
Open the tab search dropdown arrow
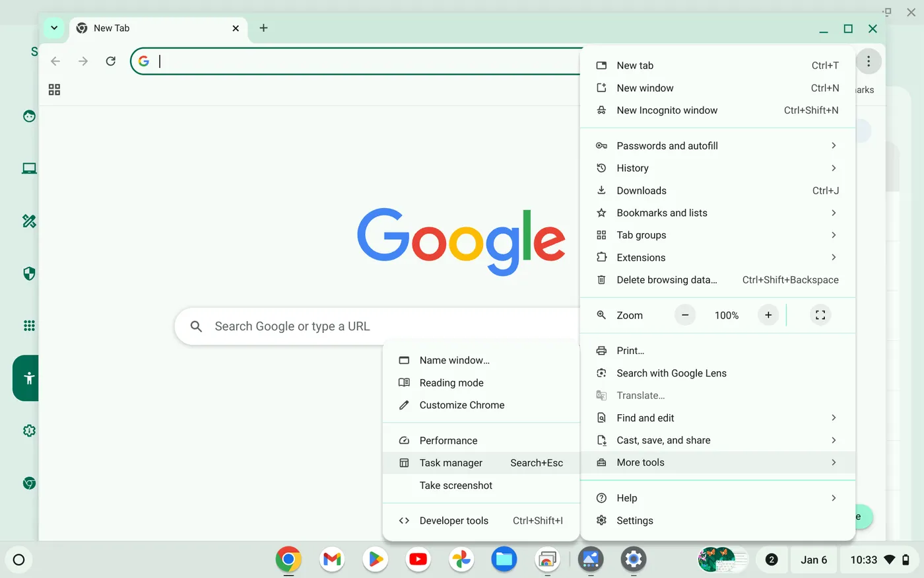pyautogui.click(x=54, y=28)
